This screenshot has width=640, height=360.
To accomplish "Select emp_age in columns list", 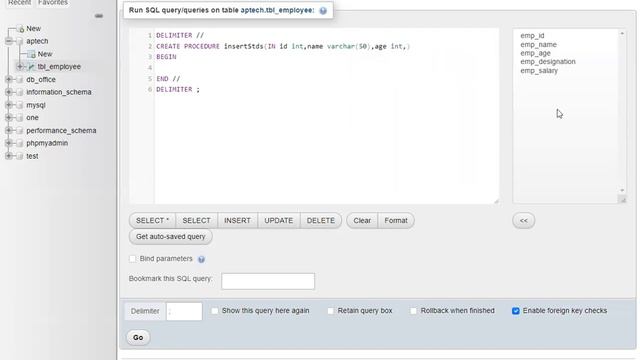I will 535,53.
